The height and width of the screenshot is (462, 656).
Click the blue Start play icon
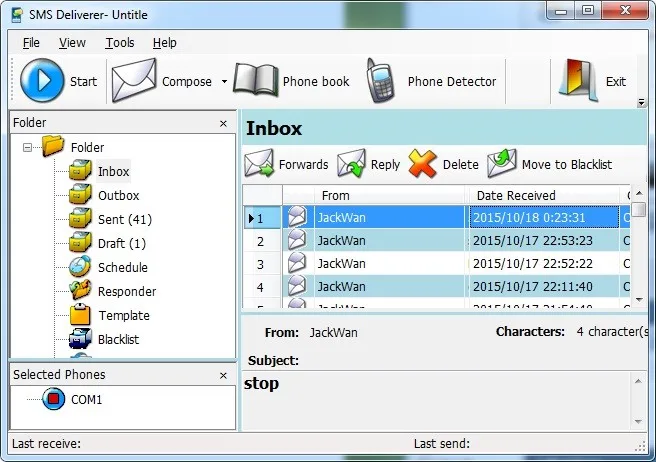(42, 80)
